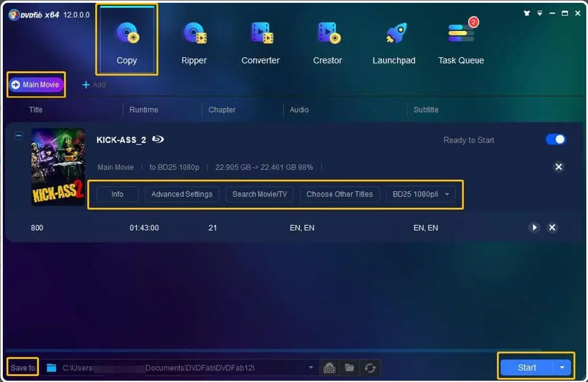Open the Start button dropdown arrow
This screenshot has height=382, width=588.
[562, 368]
